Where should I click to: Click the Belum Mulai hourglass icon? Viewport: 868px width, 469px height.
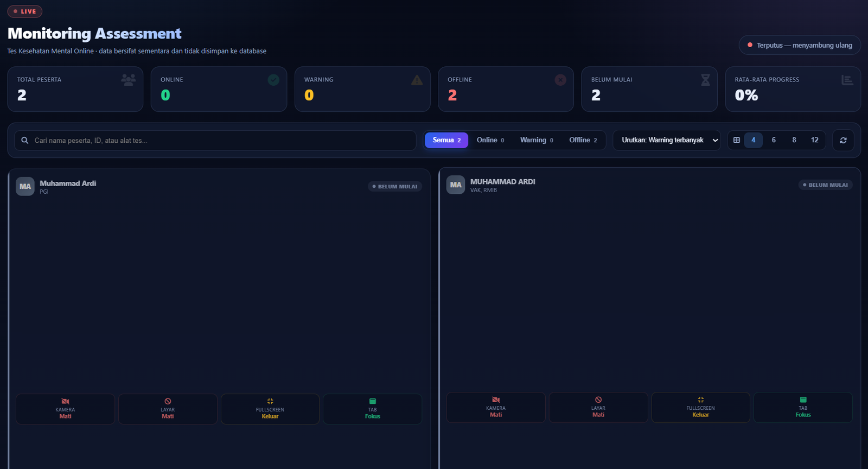[705, 80]
